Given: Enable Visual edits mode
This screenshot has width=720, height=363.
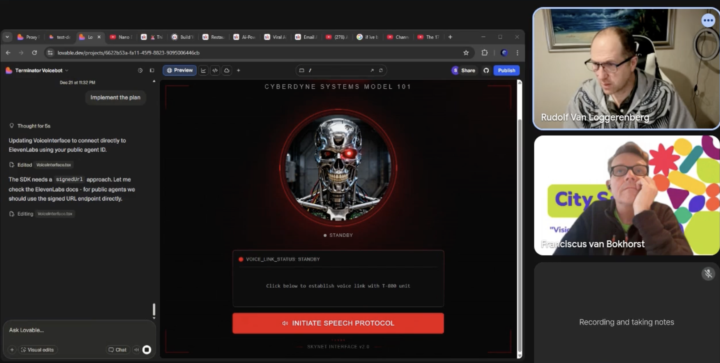Looking at the screenshot, I should point(38,350).
